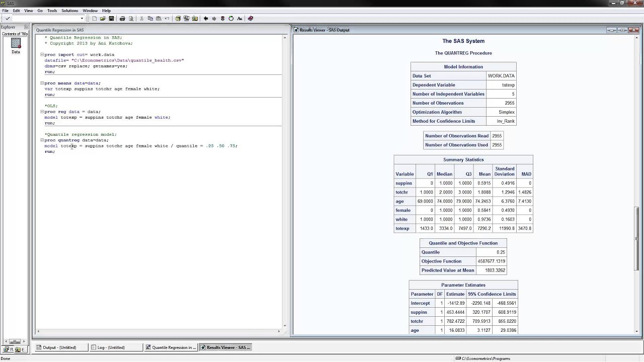This screenshot has height=362, width=644.
Task: Click the WORK.DATA cell in Model Information
Action: [501, 76]
